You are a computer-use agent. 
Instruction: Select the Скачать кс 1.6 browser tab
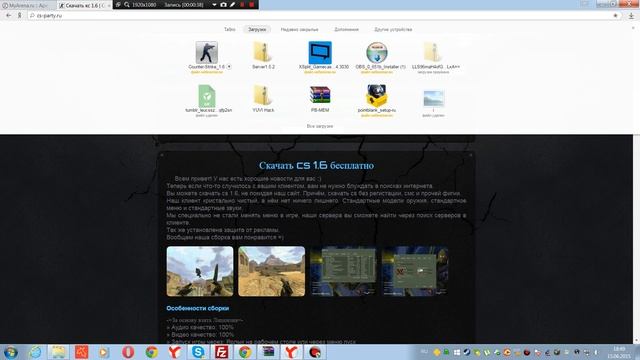[84, 5]
